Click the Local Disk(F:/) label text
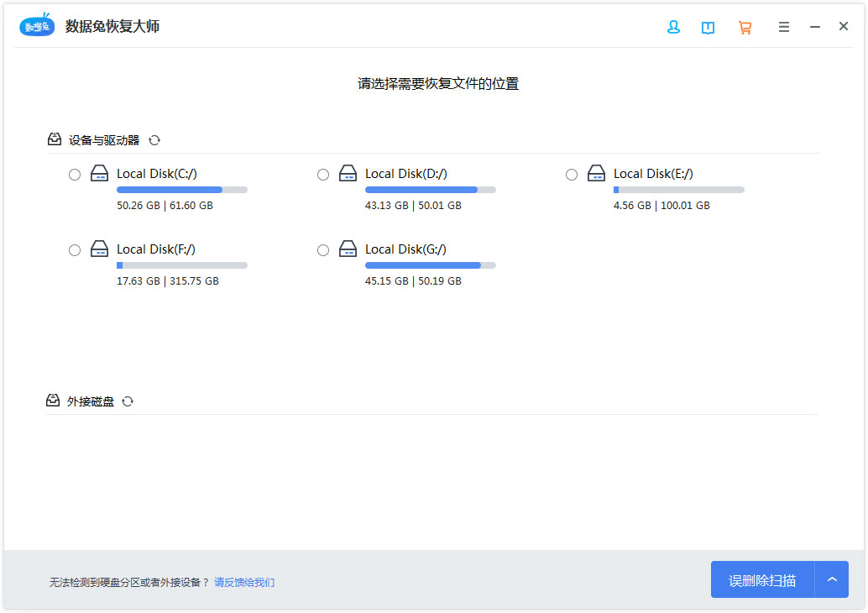The width and height of the screenshot is (868, 613). pyautogui.click(x=156, y=249)
